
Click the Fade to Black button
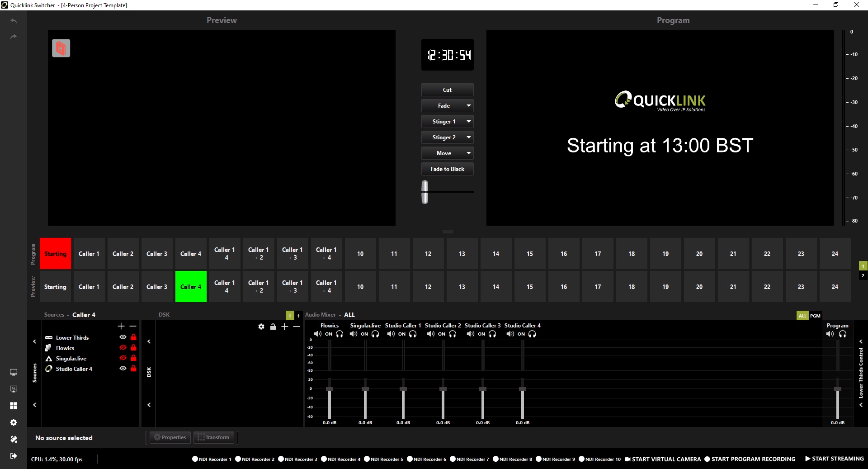447,169
